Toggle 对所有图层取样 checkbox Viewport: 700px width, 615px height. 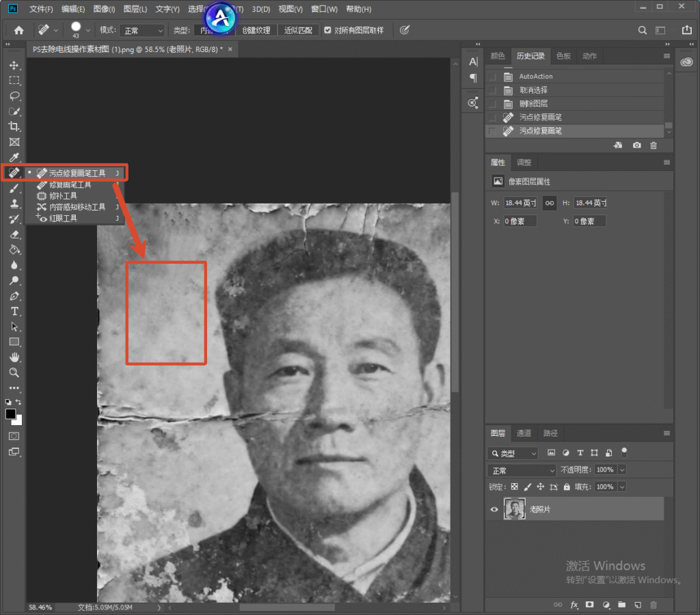click(x=327, y=30)
